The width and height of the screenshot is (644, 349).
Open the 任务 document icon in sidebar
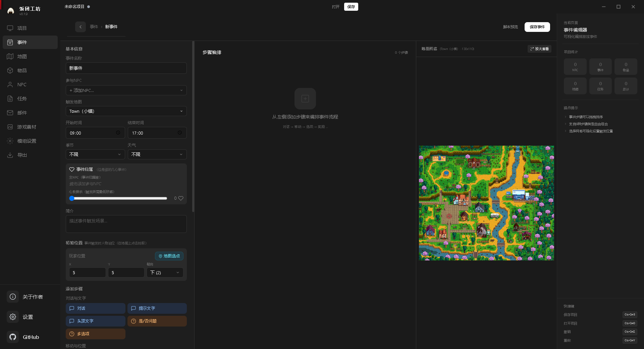tap(10, 99)
